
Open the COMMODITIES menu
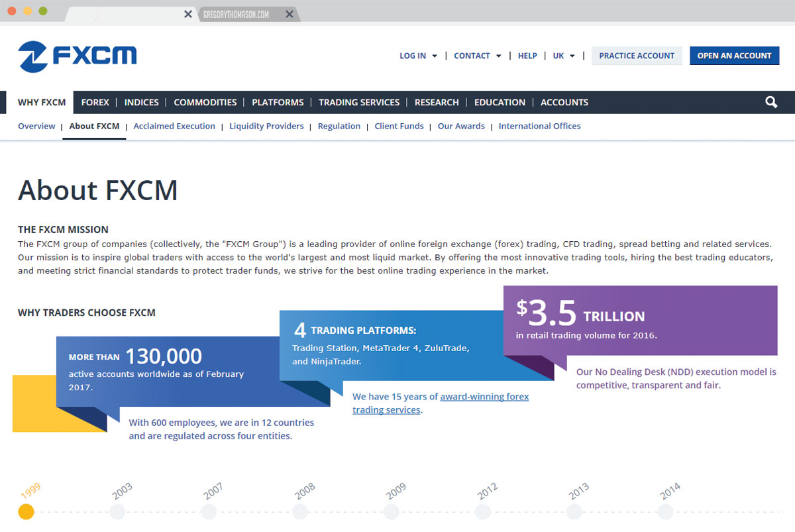click(x=205, y=102)
